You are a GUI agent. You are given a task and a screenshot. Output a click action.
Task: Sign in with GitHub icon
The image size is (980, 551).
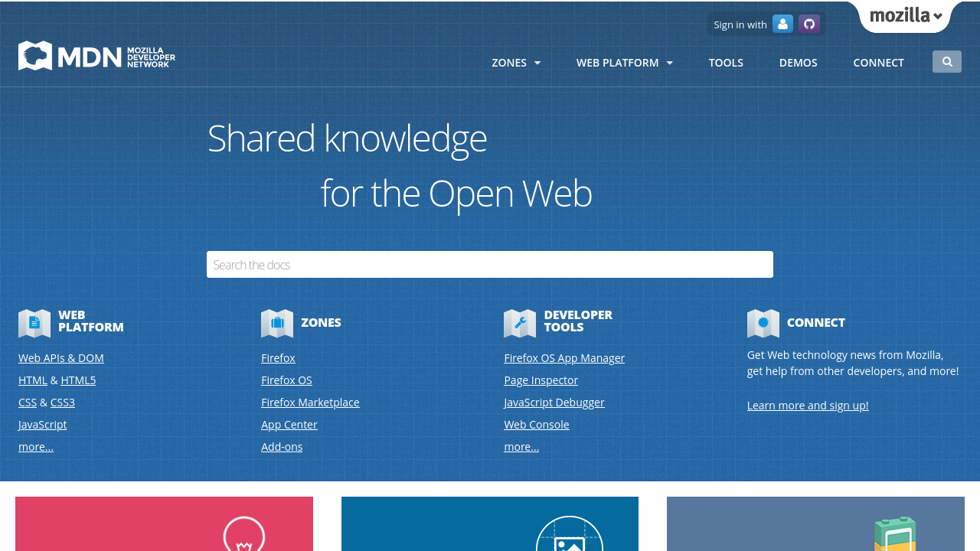point(809,24)
